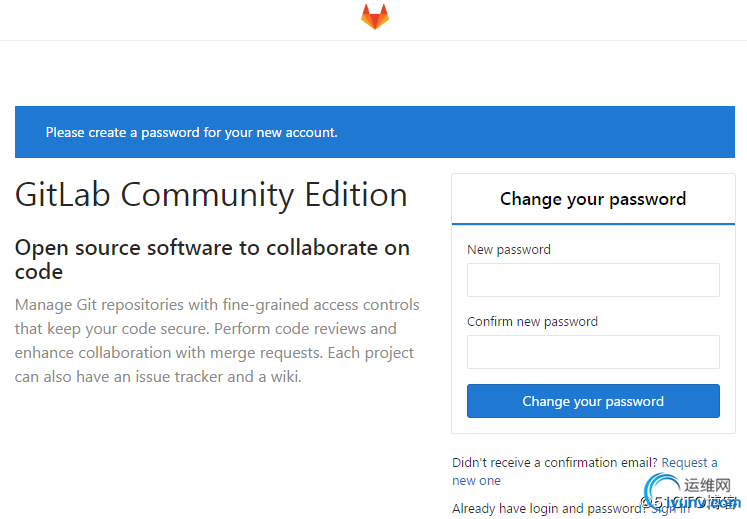Open the Request a new one link
Image resolution: width=747 pixels, height=519 pixels.
(689, 463)
